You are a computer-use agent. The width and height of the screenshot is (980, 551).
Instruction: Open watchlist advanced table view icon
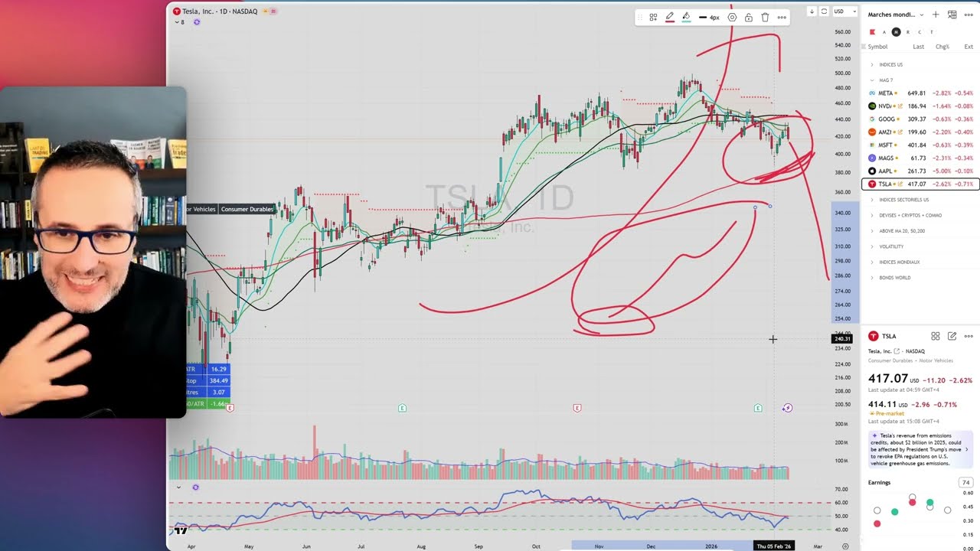pyautogui.click(x=952, y=15)
